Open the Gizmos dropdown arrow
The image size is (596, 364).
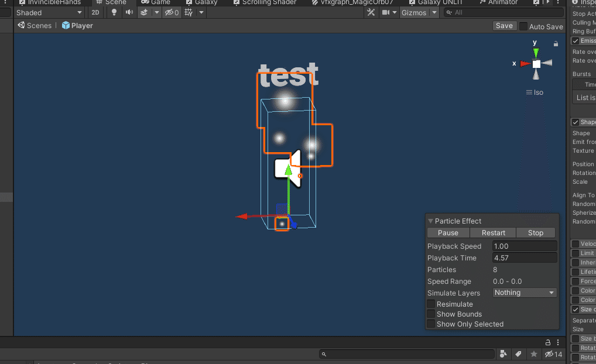[434, 12]
